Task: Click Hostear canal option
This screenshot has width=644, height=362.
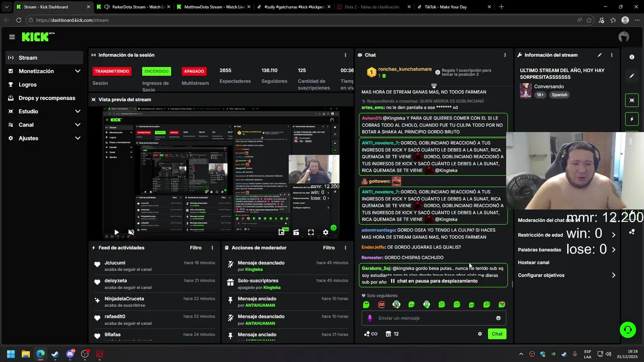Action: [533, 262]
